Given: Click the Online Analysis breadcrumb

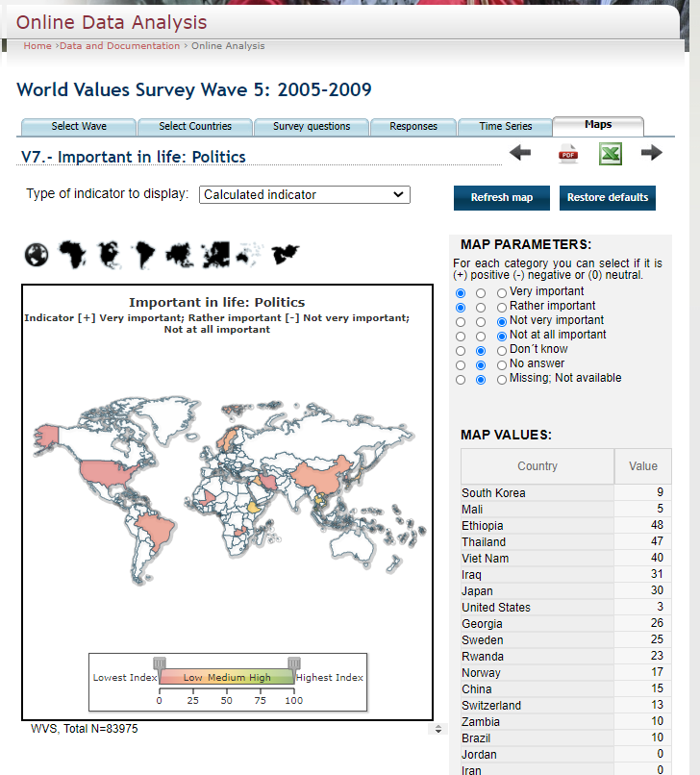Looking at the screenshot, I should click(228, 46).
